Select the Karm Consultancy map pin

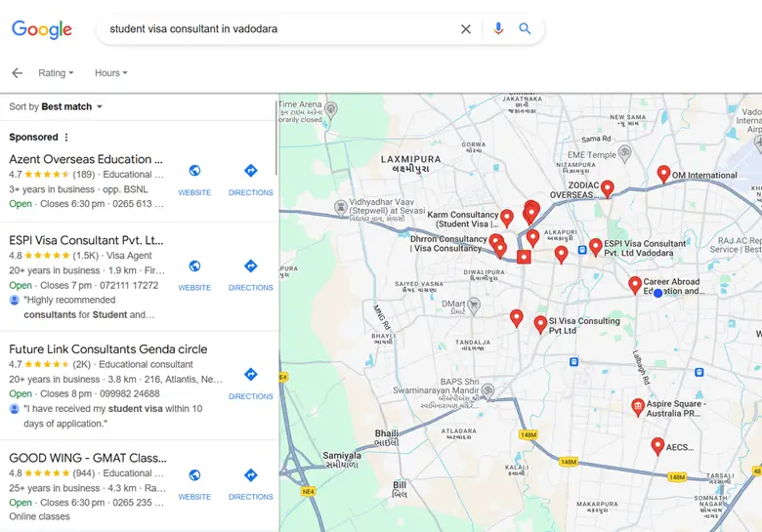click(507, 218)
